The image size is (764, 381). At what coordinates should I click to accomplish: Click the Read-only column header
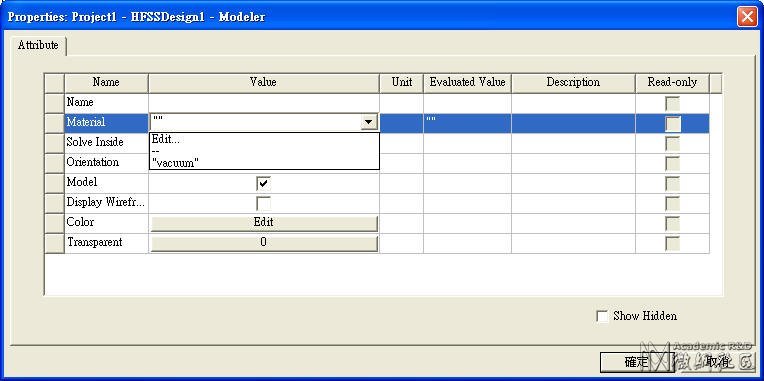pos(672,83)
